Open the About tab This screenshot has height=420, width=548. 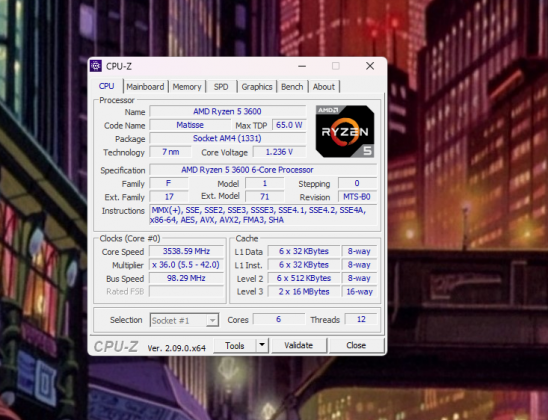tap(324, 87)
